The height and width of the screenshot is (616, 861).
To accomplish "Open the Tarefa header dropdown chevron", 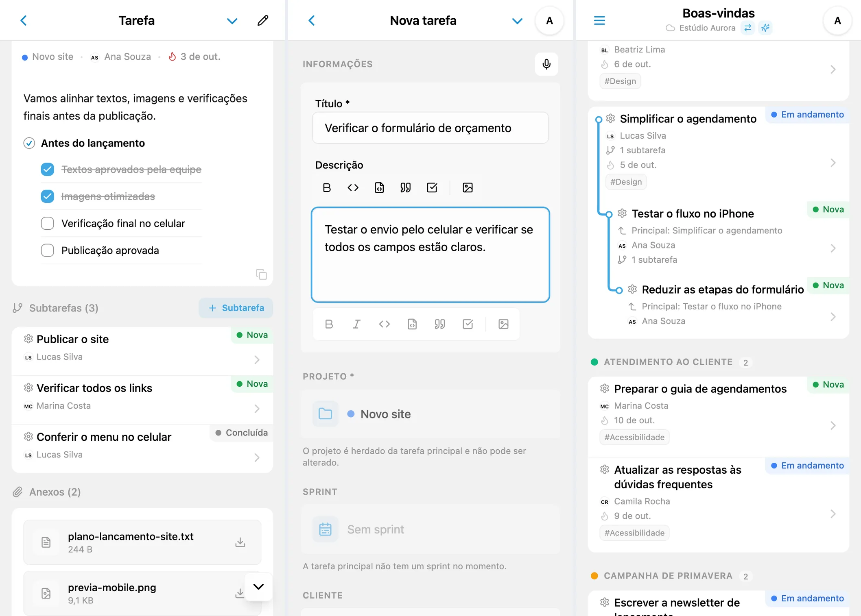I will coord(232,21).
